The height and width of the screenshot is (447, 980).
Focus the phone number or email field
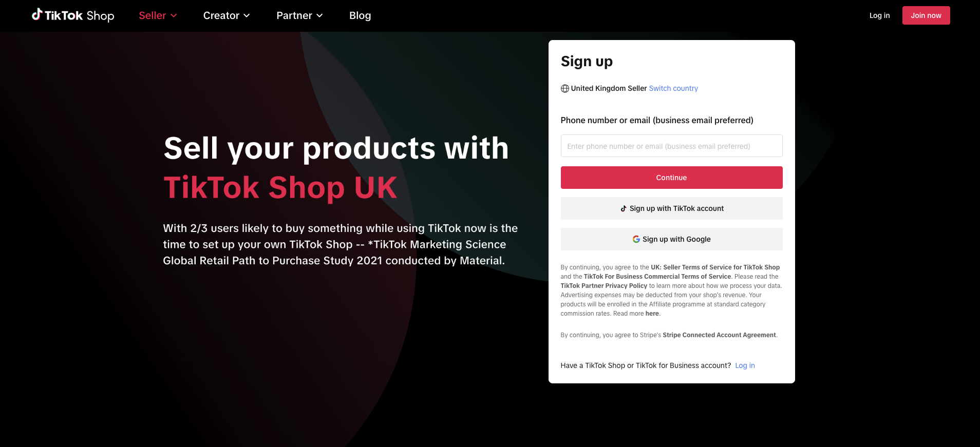[x=671, y=146]
